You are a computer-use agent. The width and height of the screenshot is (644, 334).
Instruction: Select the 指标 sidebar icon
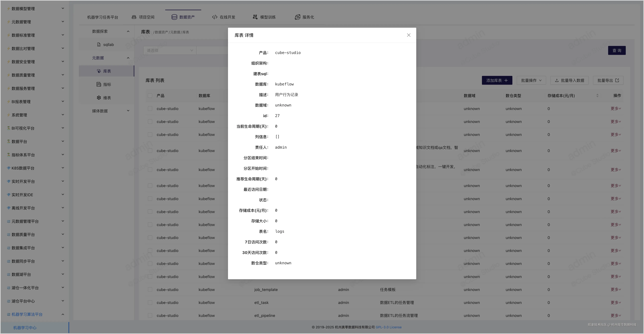pos(99,84)
